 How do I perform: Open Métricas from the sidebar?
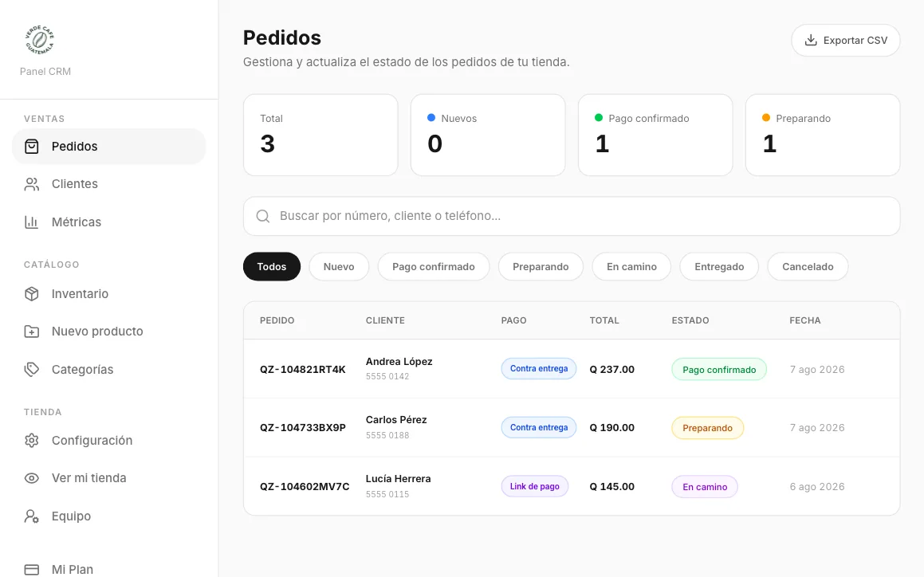109,222
